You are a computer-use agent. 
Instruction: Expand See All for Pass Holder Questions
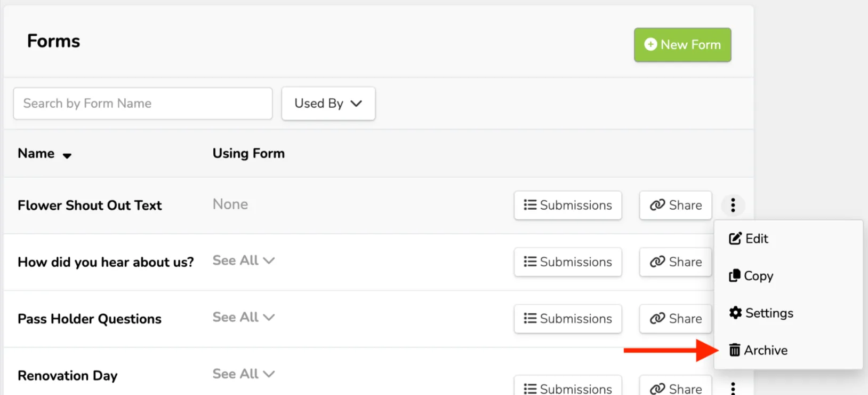(244, 317)
